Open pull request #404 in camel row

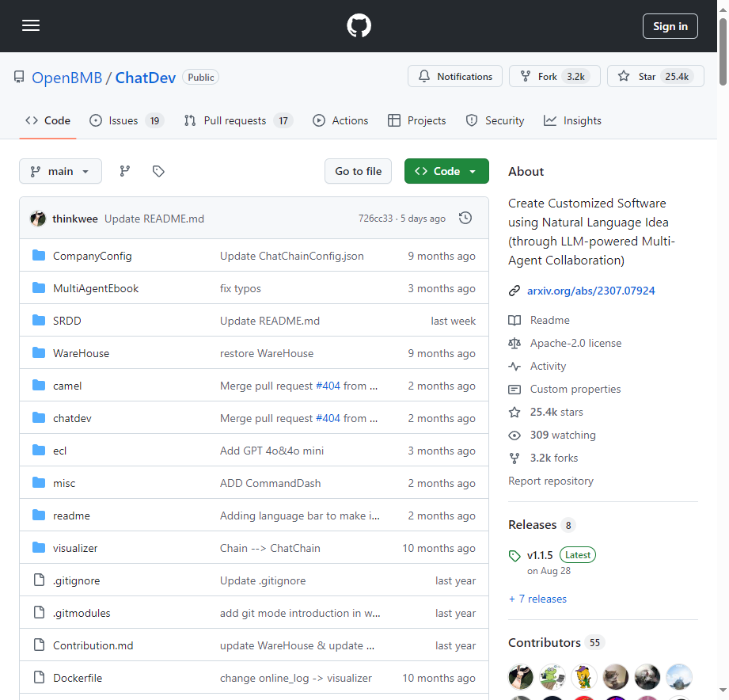tap(328, 386)
